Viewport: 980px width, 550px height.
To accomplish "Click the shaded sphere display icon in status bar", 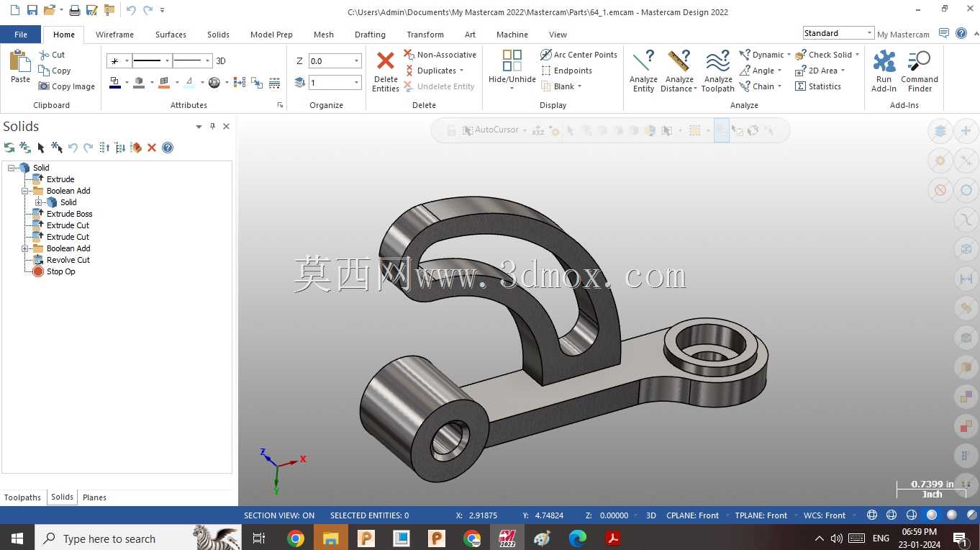I will [x=932, y=515].
